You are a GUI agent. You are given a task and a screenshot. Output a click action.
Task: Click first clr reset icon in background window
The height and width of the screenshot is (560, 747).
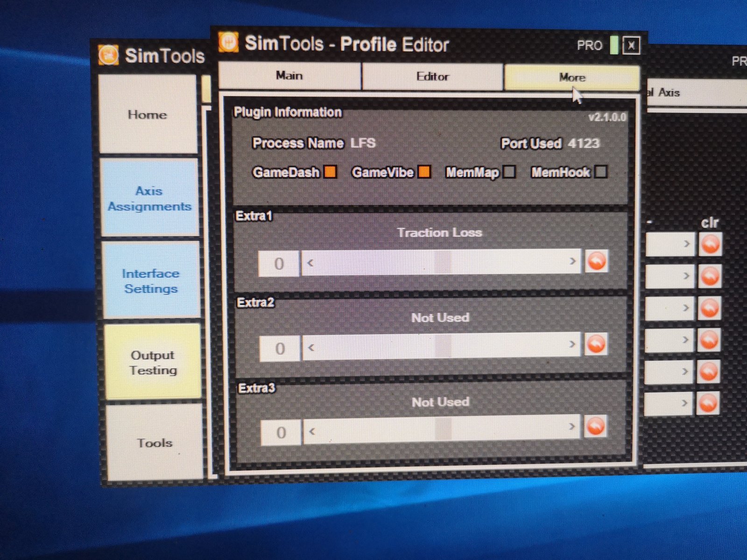[710, 244]
